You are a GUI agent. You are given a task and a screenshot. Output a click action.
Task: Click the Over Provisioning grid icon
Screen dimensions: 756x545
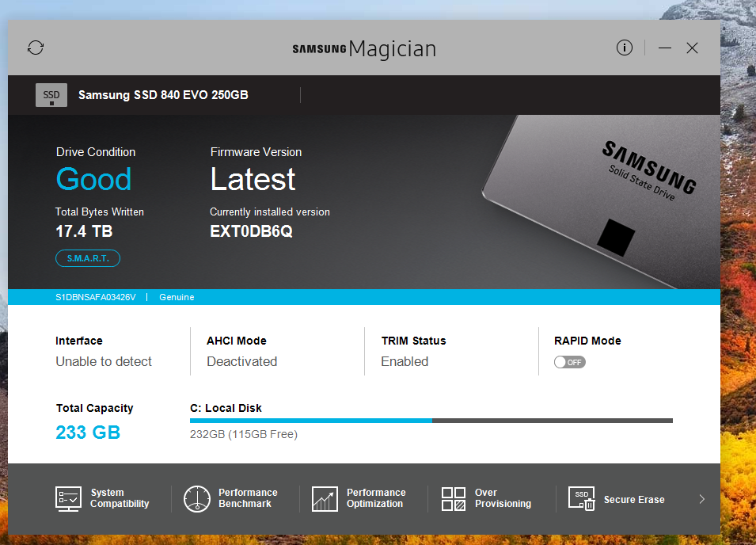454,499
